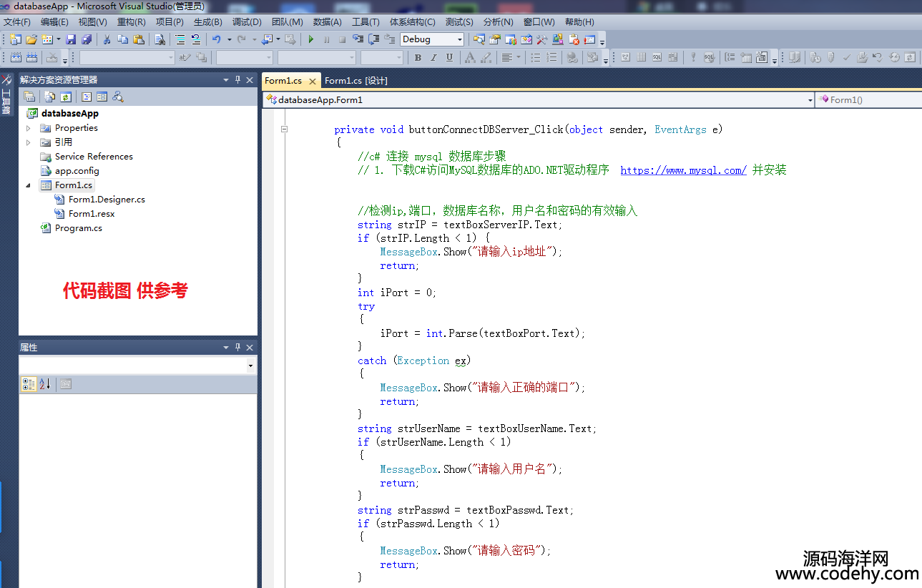Click the Save All icon
Screen dimensions: 922x588
tap(87, 39)
